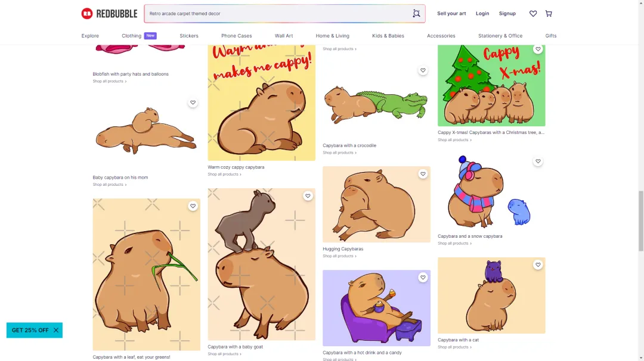Screen dimensions: 644x361
Task: Open Capybara with a cat image
Action: [x=491, y=295]
